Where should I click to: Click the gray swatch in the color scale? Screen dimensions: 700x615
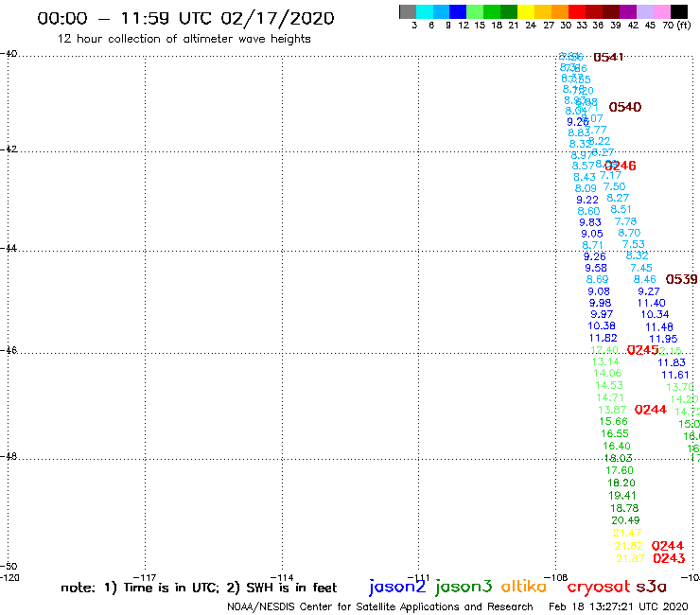(408, 11)
